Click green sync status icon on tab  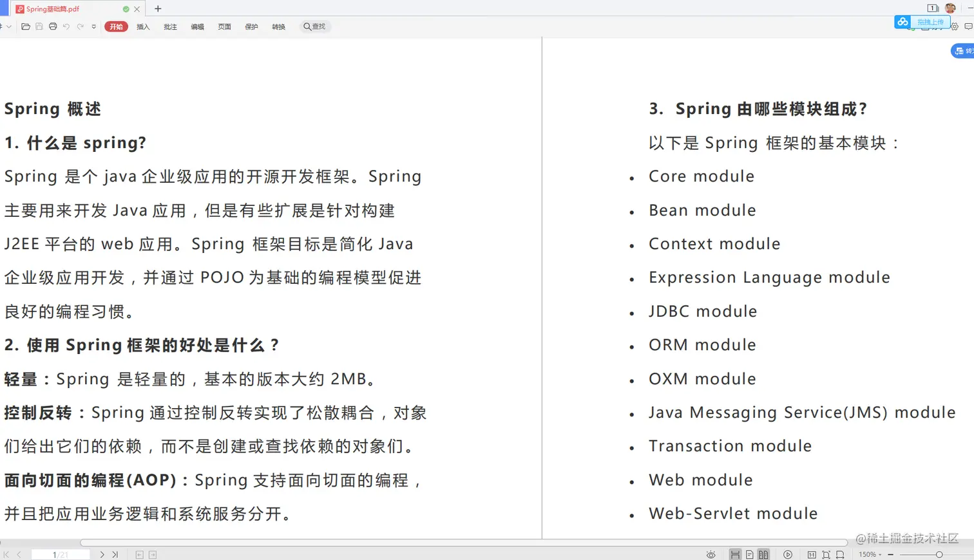coord(126,9)
